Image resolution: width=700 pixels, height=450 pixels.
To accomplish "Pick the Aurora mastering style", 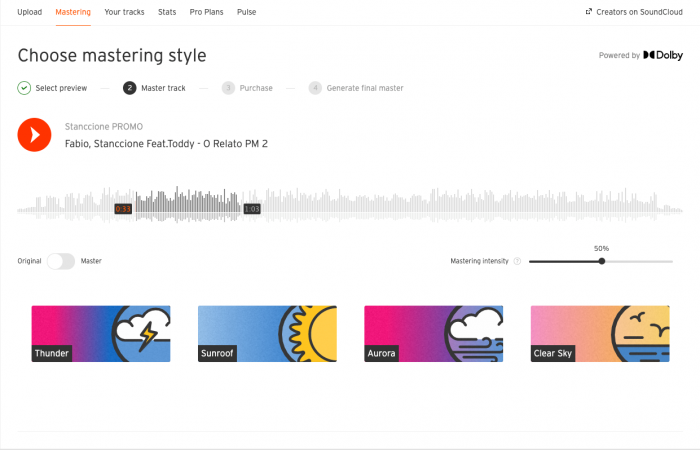I will (x=433, y=333).
